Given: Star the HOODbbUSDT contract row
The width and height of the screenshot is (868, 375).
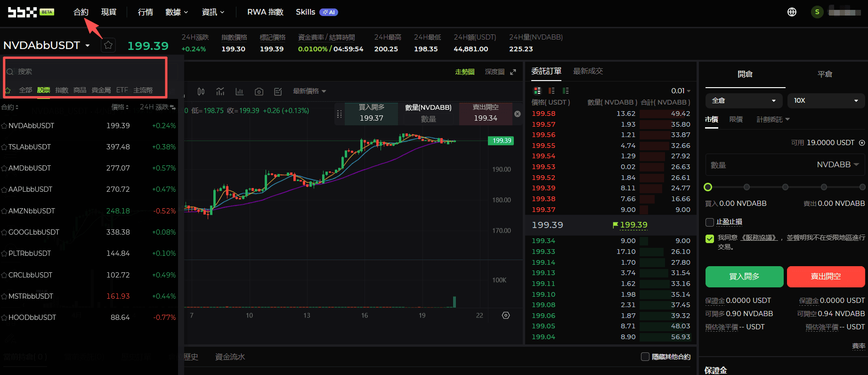Looking at the screenshot, I should tap(4, 318).
